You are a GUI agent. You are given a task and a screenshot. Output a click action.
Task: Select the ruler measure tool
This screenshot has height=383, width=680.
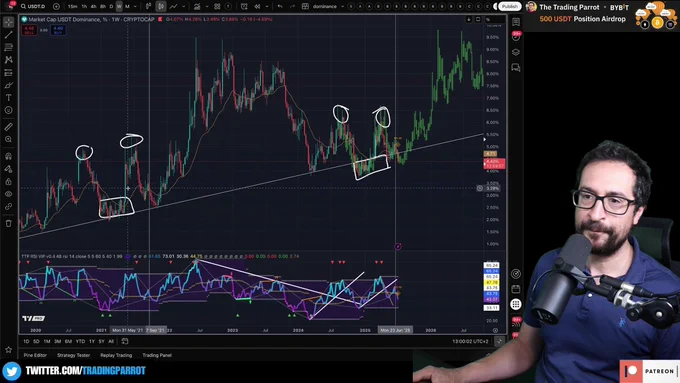[9, 127]
